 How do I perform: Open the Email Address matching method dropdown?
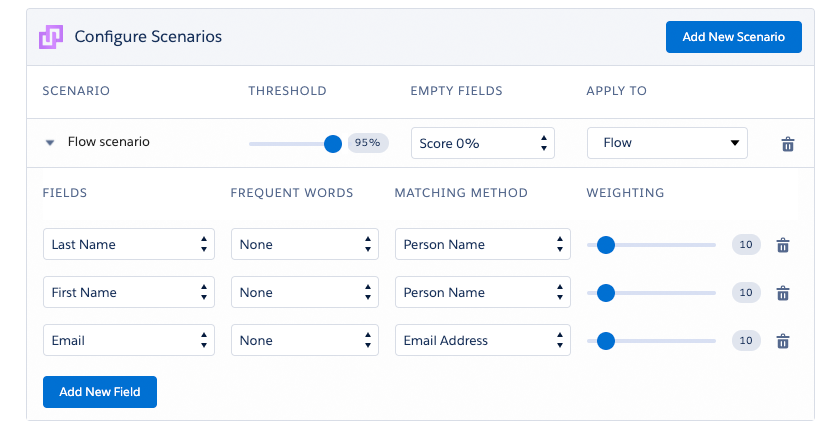(483, 340)
